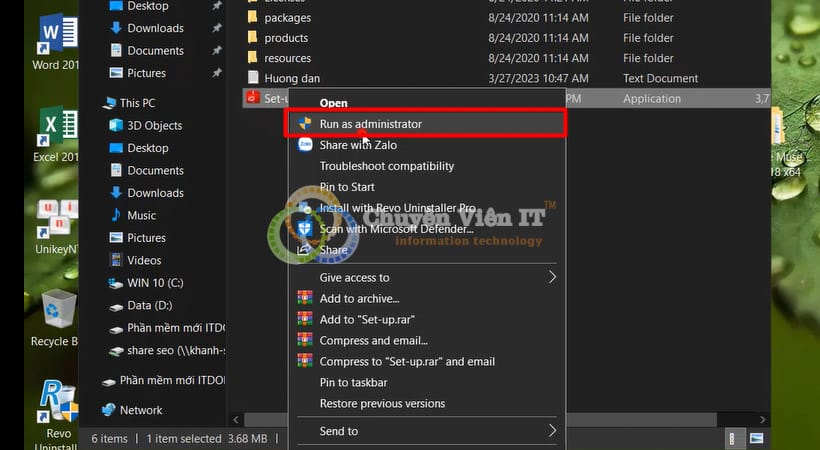Launch UnikeyNT from the desktop
Viewport: 820px width, 450px height.
pyautogui.click(x=56, y=227)
